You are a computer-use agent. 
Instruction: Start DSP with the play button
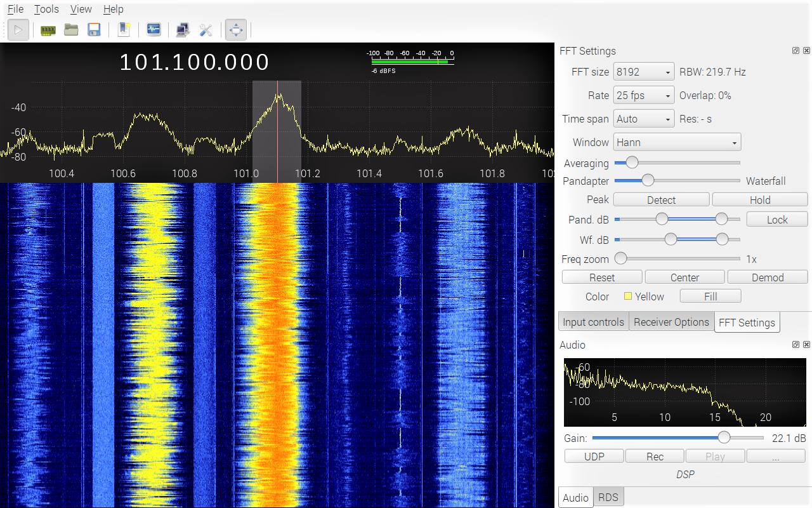pyautogui.click(x=18, y=30)
